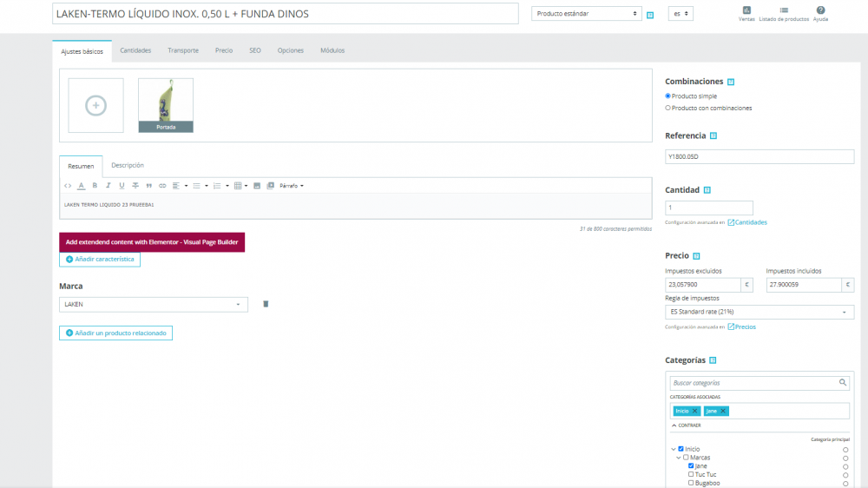The image size is (868, 488).
Task: Switch to the Cantidades tab
Action: click(135, 50)
